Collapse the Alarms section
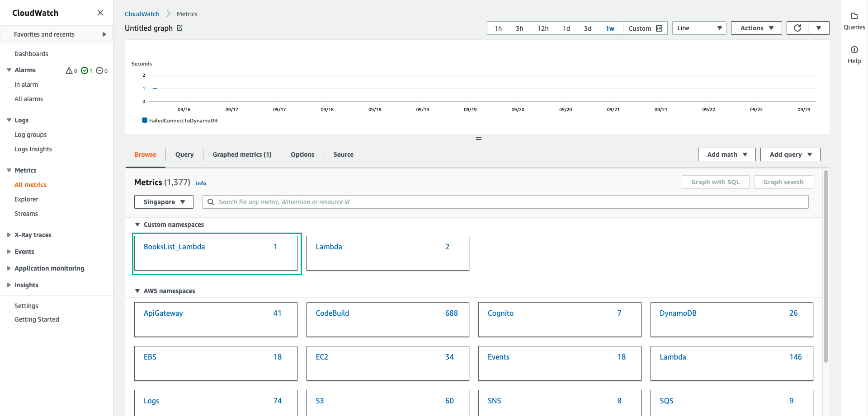 click(x=9, y=70)
